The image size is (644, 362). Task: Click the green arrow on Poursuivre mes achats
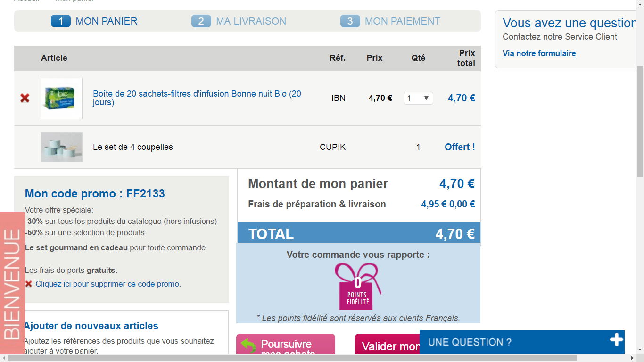248,346
